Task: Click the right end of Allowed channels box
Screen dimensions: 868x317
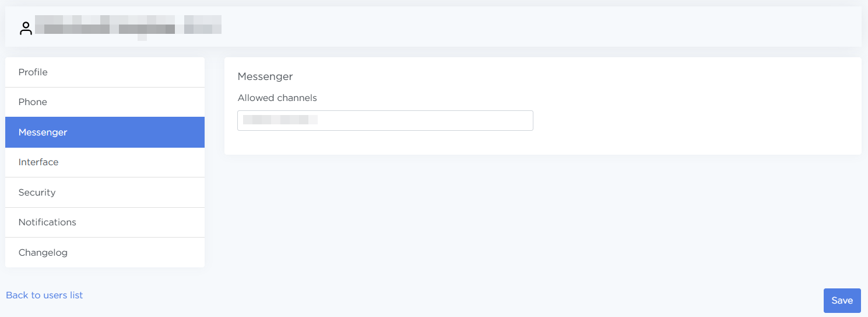Action: (x=523, y=120)
